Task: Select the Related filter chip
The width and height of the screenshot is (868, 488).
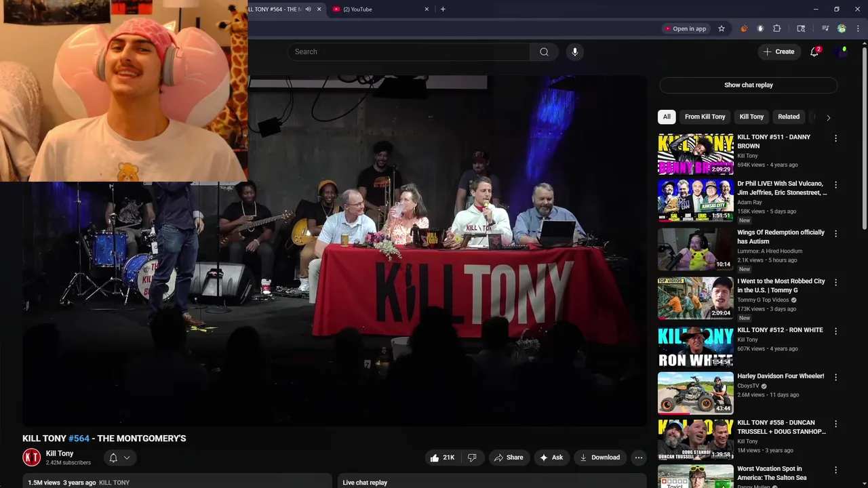Action: tap(789, 117)
